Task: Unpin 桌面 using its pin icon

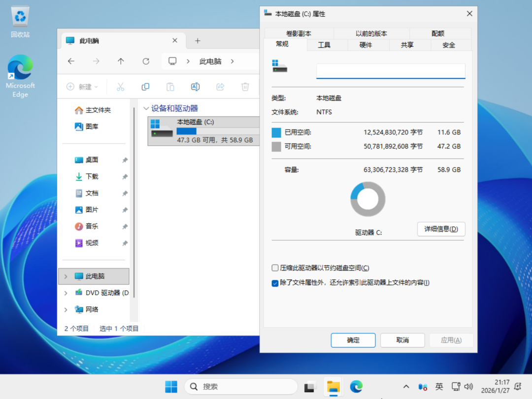Action: tap(125, 160)
